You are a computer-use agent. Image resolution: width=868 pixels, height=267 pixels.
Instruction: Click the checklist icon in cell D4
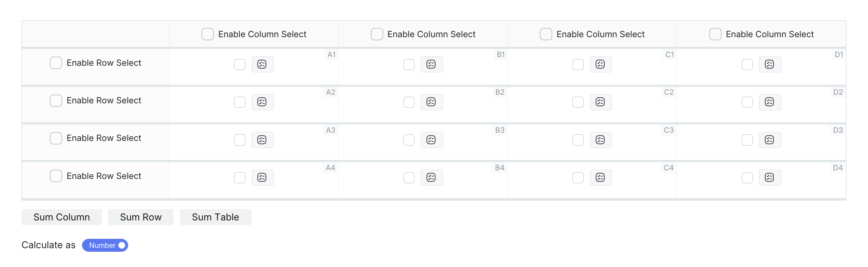point(770,177)
